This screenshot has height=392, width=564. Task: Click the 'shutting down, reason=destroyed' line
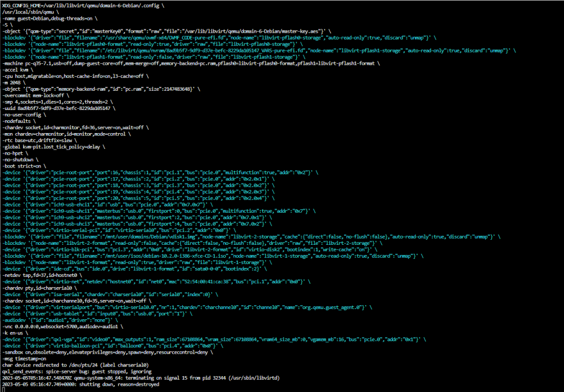click(81, 385)
